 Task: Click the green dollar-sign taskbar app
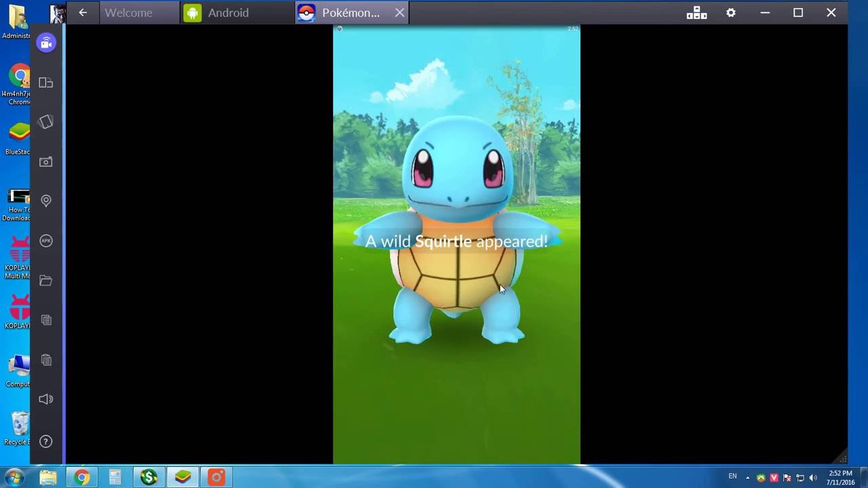click(149, 478)
